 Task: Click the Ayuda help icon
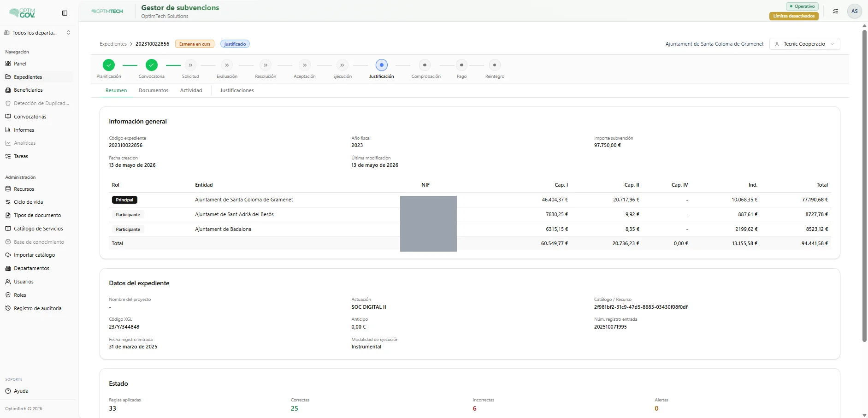tap(8, 391)
